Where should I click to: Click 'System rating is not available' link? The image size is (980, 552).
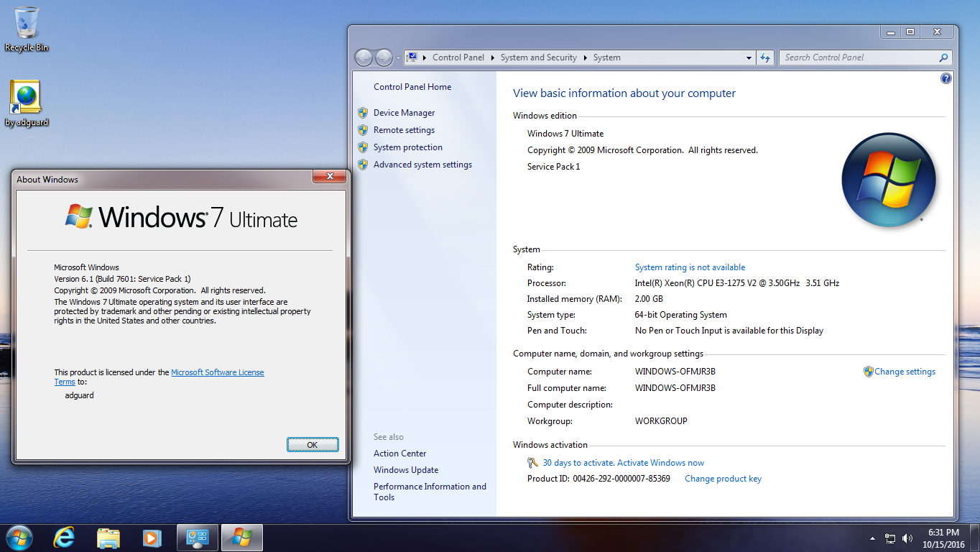coord(690,267)
